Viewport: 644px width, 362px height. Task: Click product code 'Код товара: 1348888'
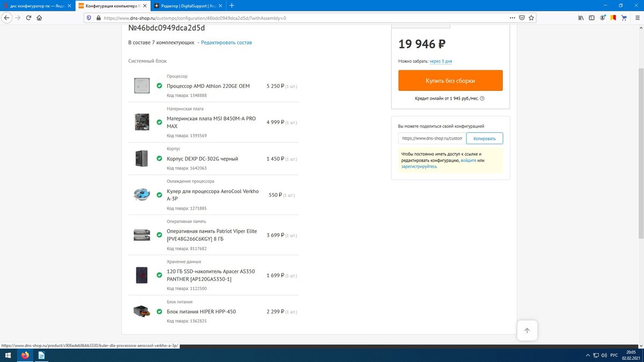click(187, 95)
